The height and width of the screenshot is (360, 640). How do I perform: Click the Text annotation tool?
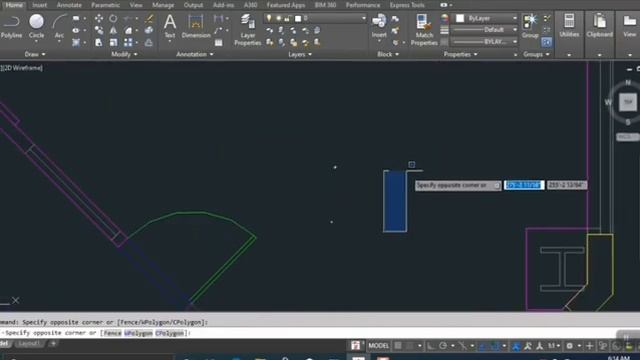click(x=170, y=26)
